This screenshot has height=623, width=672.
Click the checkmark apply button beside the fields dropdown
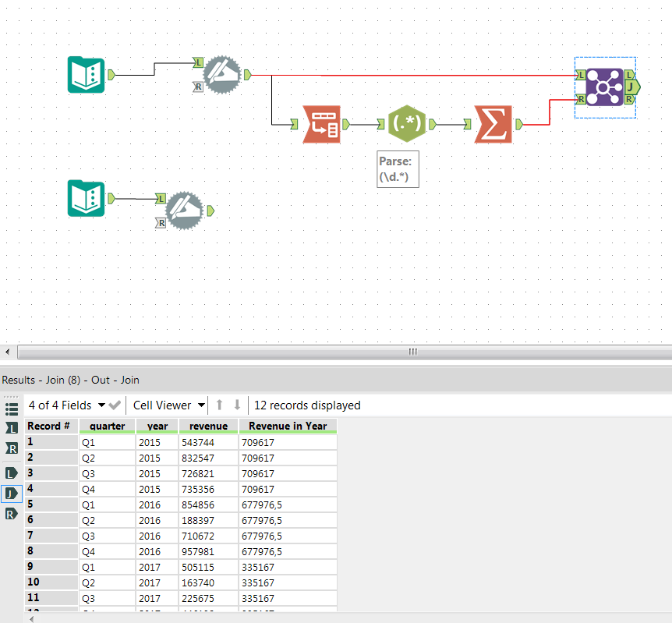click(114, 405)
